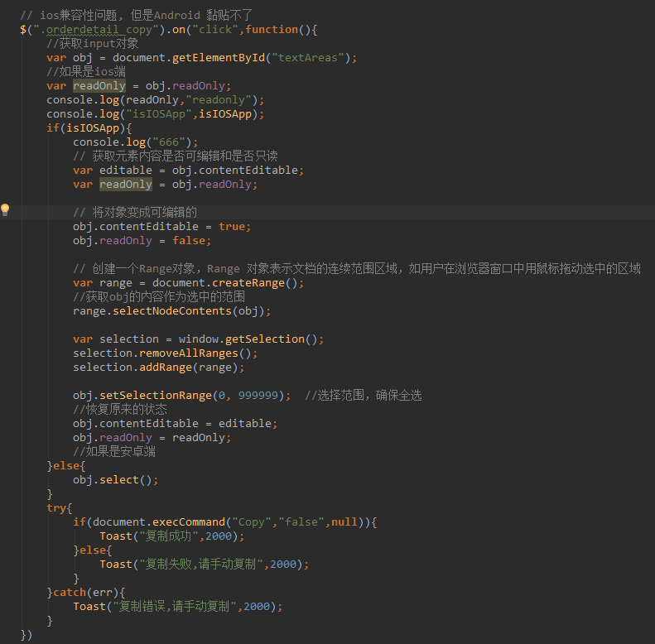
Task: Click the if(isIOSApp){ condition line
Action: coord(89,128)
